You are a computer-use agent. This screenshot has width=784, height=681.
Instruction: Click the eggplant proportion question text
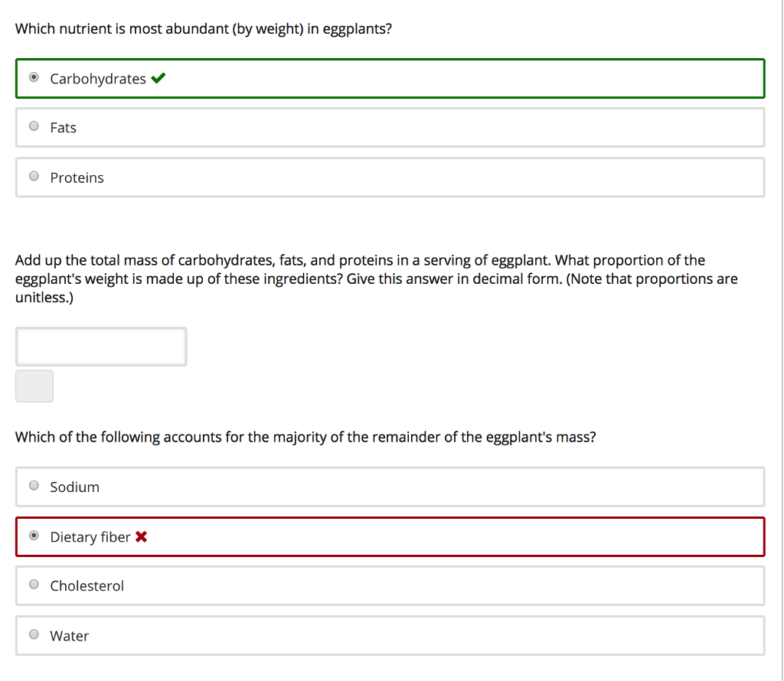(x=375, y=279)
